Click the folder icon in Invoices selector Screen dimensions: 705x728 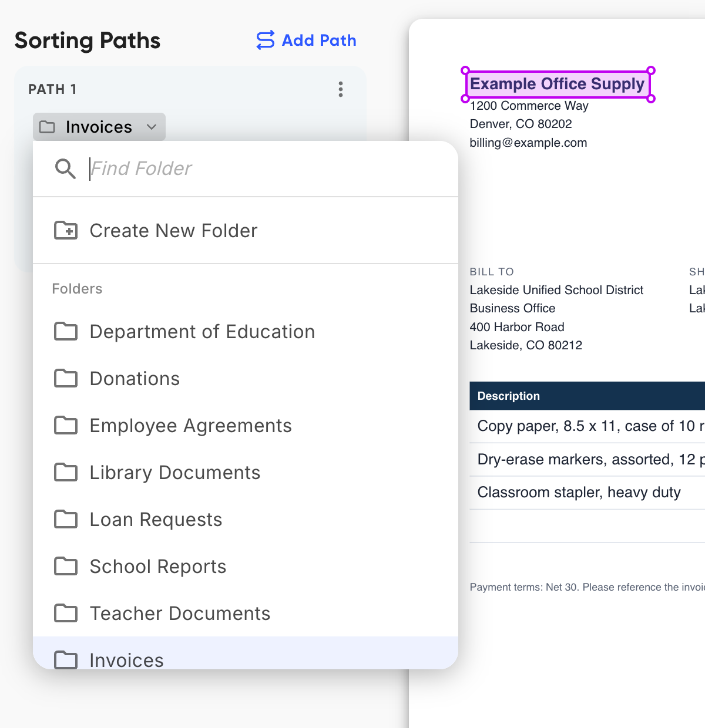[x=47, y=127]
